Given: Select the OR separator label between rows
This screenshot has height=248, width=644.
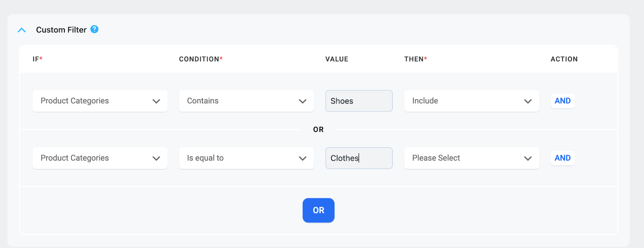Looking at the screenshot, I should [318, 129].
